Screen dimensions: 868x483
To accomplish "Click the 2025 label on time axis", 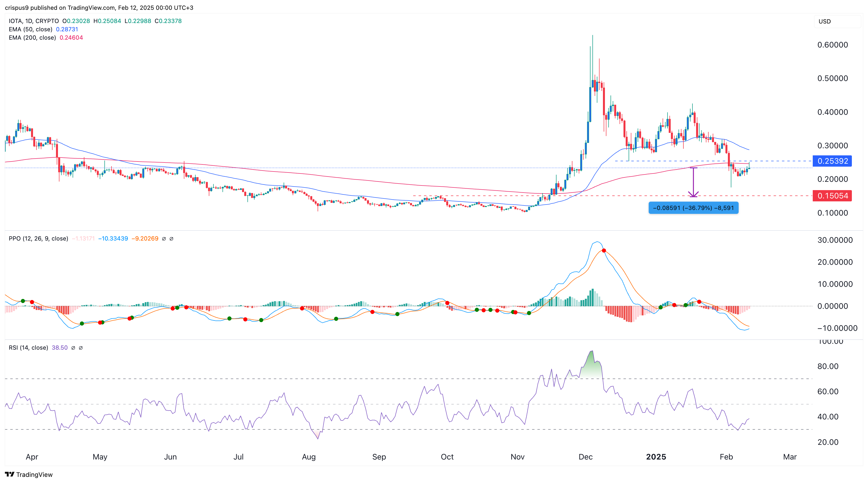I will pos(656,457).
